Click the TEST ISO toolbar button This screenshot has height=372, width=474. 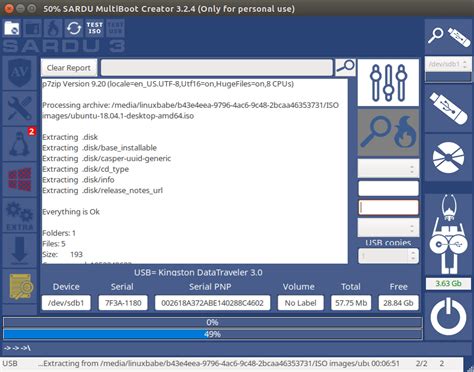(x=94, y=28)
